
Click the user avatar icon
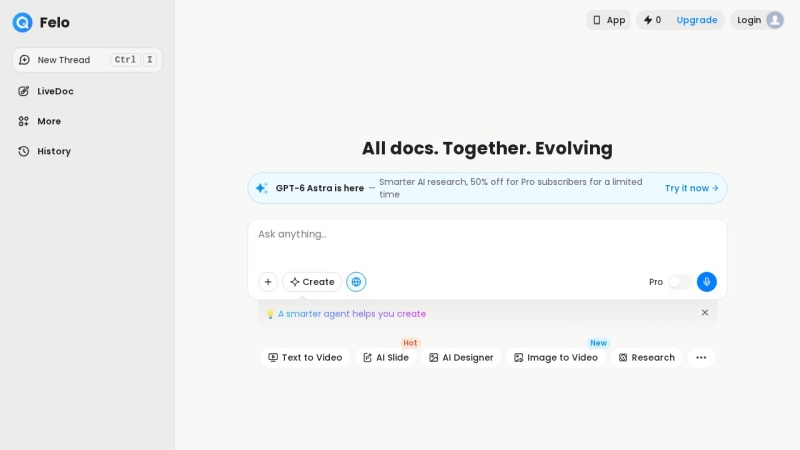point(775,20)
